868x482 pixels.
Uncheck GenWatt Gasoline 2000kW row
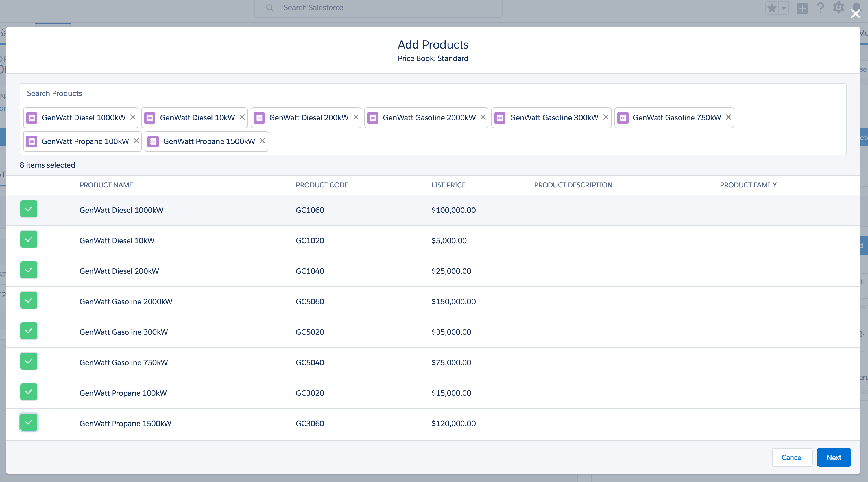[29, 300]
